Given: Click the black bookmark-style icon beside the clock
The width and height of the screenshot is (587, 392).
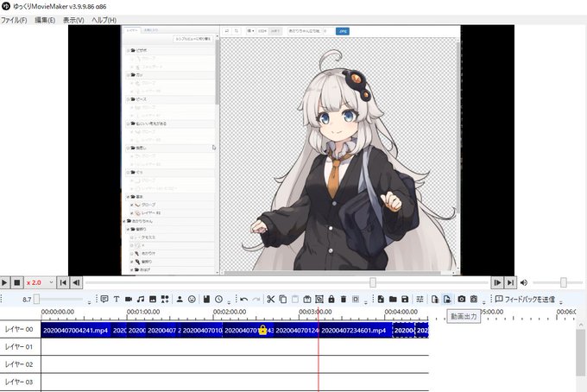Looking at the screenshot, I should click(206, 299).
